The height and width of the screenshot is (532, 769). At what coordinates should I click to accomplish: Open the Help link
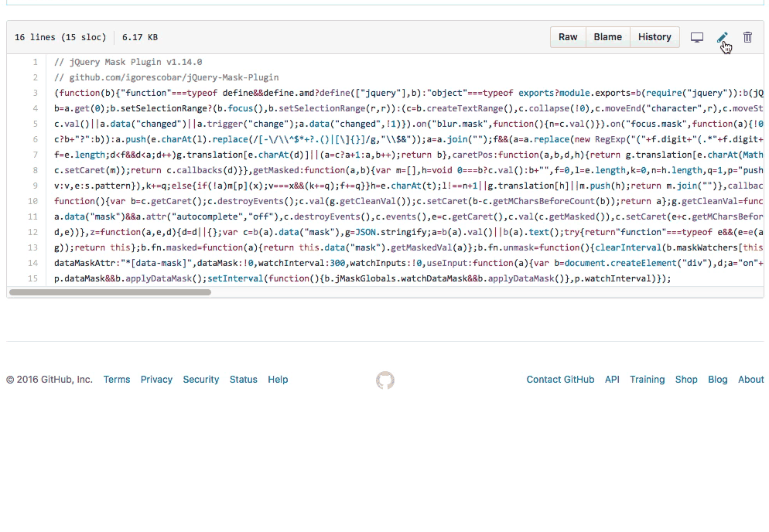[x=278, y=380]
